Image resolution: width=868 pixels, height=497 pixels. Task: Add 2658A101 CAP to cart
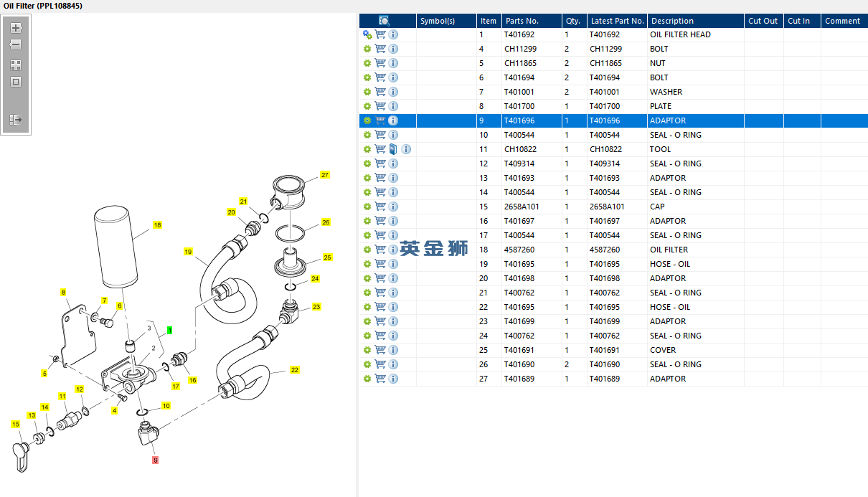[x=380, y=207]
